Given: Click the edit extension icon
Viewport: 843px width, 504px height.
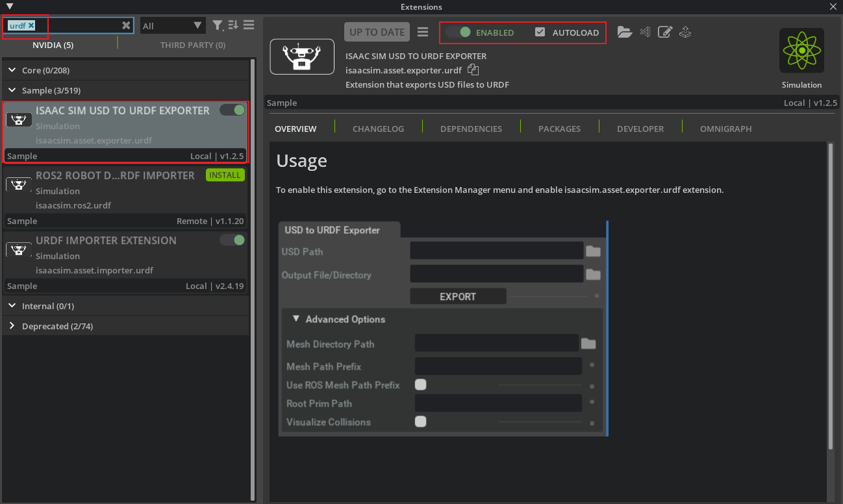Looking at the screenshot, I should [664, 32].
